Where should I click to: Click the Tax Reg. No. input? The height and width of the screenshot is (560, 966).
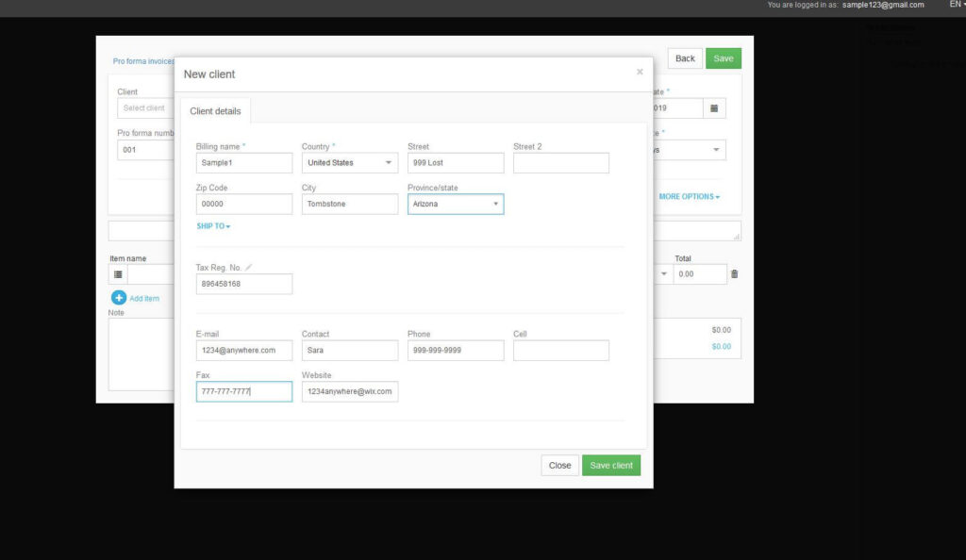pos(244,285)
